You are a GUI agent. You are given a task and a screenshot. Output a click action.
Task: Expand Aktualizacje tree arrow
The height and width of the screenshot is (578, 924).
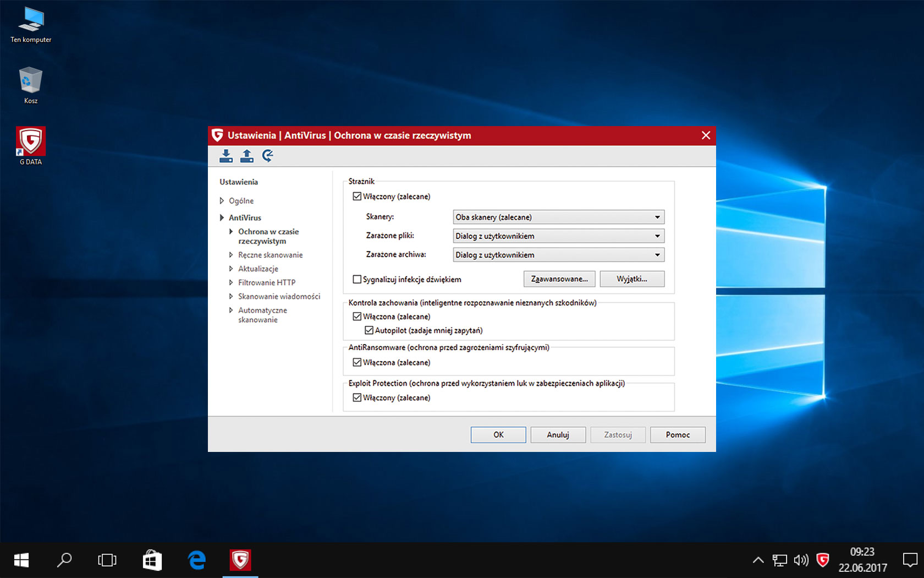click(x=231, y=269)
